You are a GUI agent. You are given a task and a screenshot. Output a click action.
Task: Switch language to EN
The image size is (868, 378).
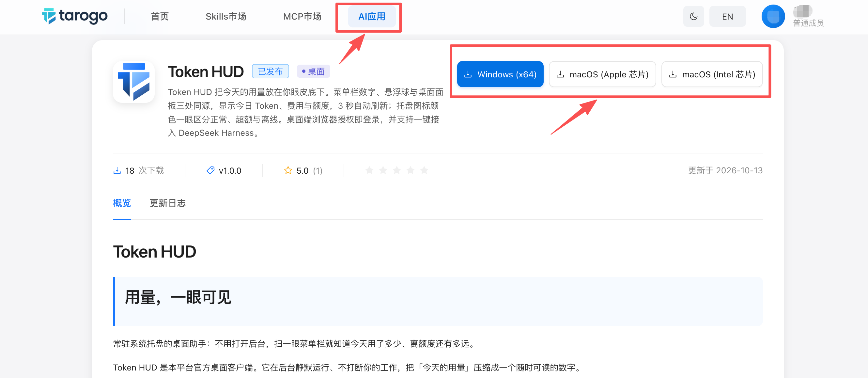727,17
